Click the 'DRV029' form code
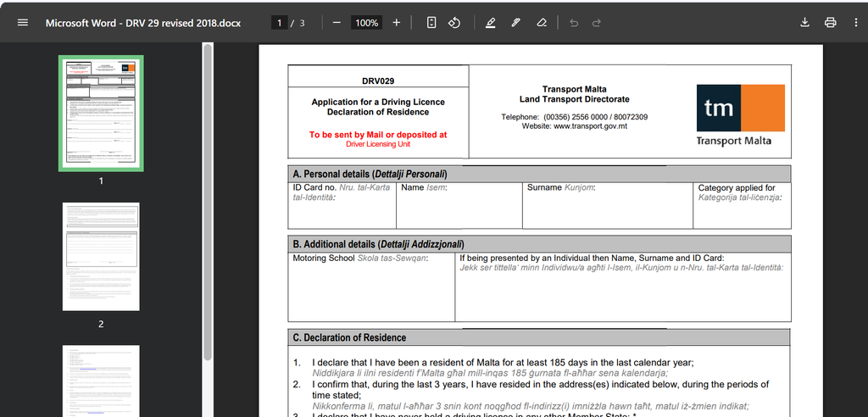The width and height of the screenshot is (868, 417). (378, 81)
